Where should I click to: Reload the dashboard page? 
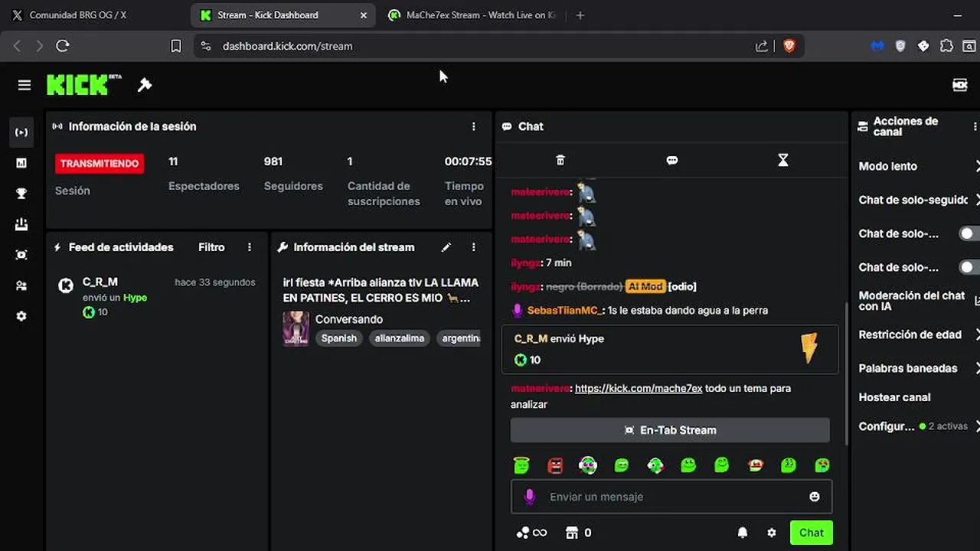point(63,46)
